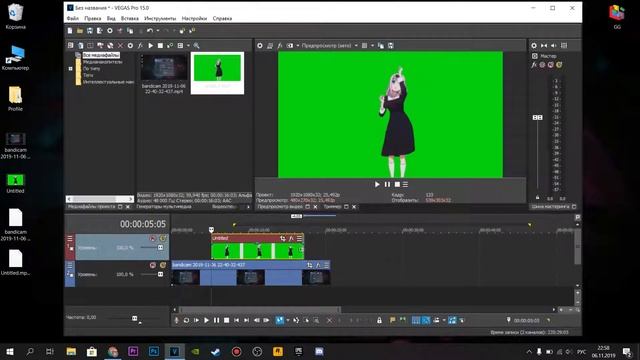Screen dimensions: 640x360
Task: Save snapshot to file in preview toolbar
Action: tap(391, 46)
